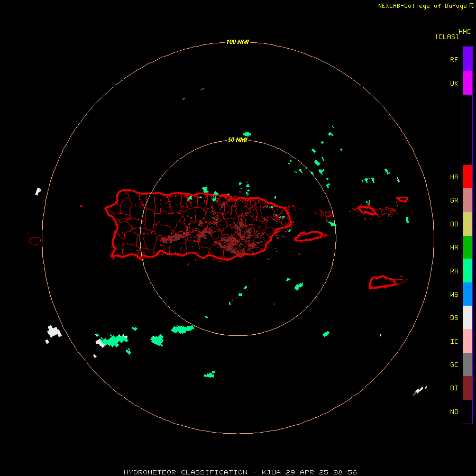The width and height of the screenshot is (476, 476).
Task: Click the 'RA' legend label
Action: [x=454, y=271]
